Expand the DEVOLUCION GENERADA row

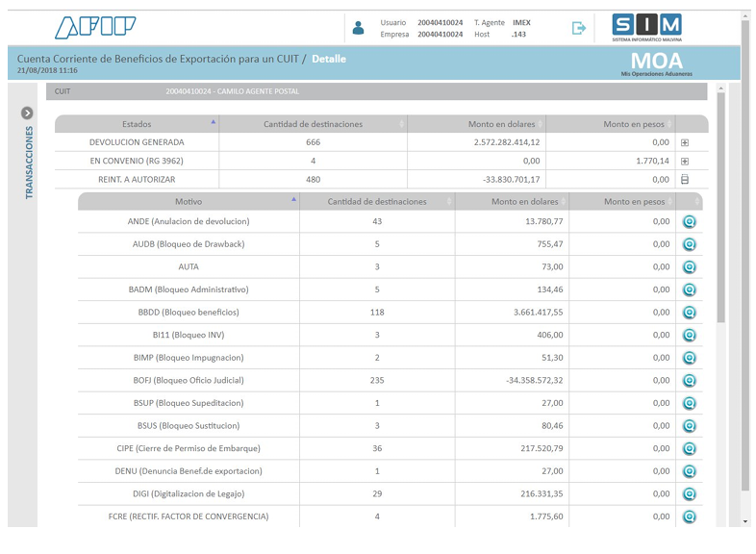pos(685,142)
